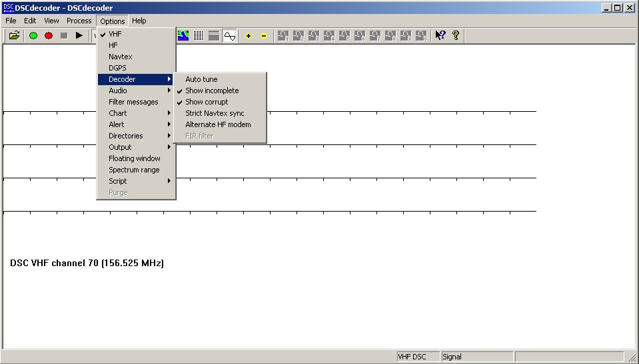The image size is (639, 364).
Task: Click the split window layout icon
Action: [x=214, y=36]
